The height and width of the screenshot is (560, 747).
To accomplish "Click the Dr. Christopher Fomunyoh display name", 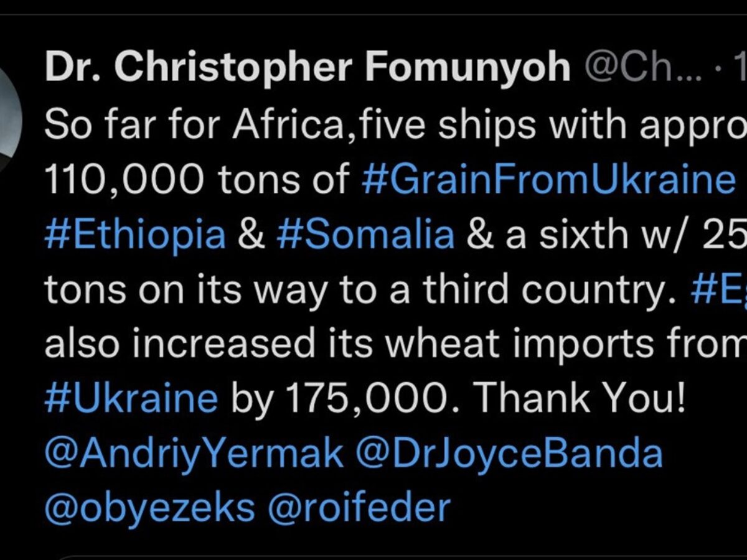I will click(308, 67).
